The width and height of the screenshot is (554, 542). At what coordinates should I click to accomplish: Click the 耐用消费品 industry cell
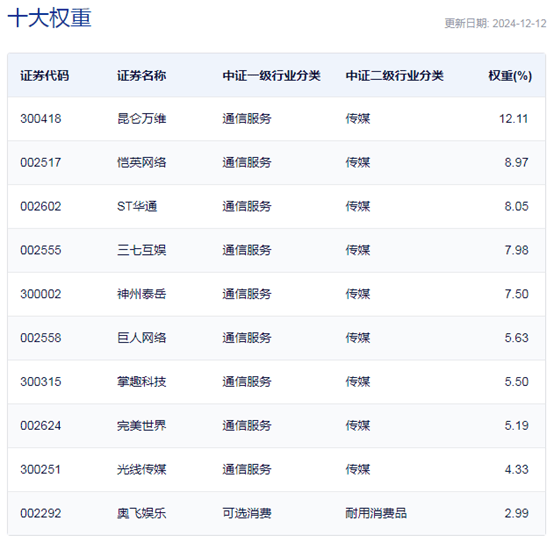[x=376, y=513]
